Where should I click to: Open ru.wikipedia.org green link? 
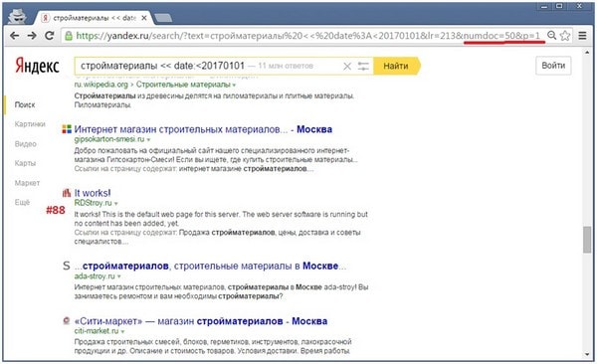100,85
